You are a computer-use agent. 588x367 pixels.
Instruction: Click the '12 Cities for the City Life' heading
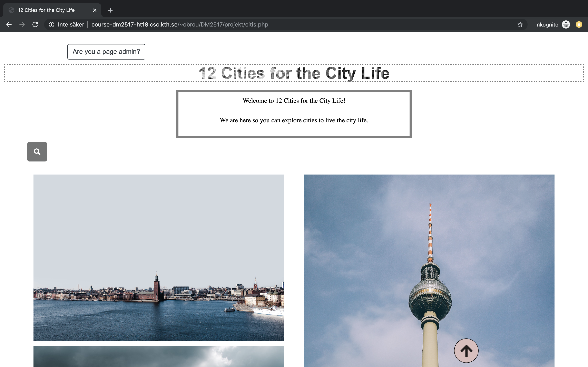(294, 73)
